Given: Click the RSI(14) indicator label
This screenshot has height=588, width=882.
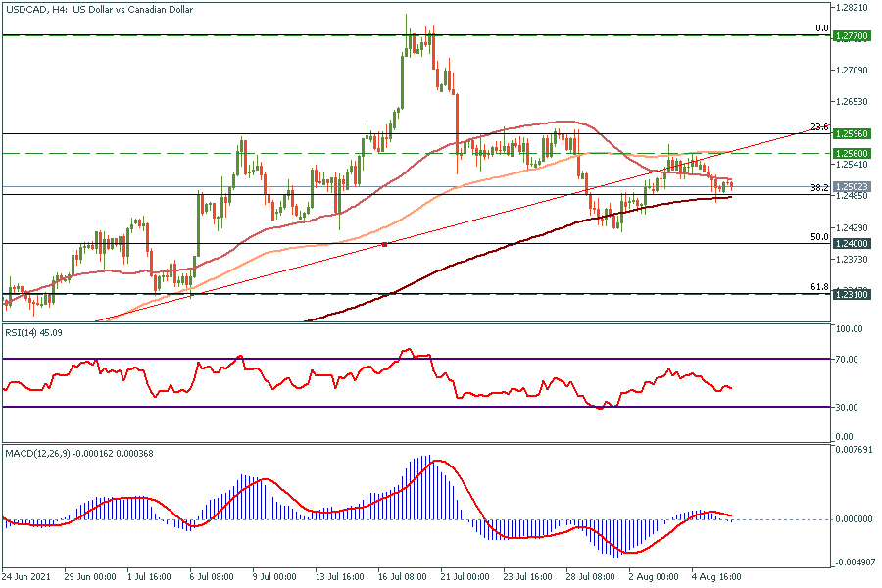Looking at the screenshot, I should click(39, 331).
